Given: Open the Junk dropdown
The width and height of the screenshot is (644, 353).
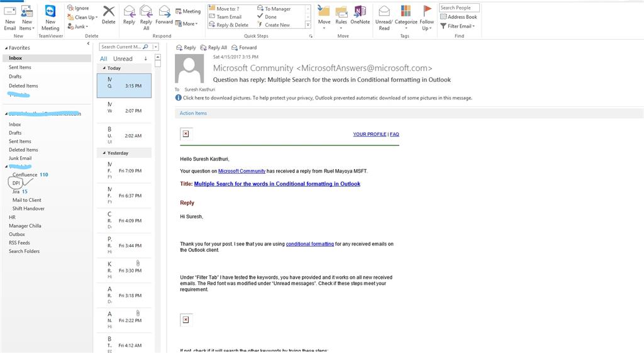Looking at the screenshot, I should point(78,26).
